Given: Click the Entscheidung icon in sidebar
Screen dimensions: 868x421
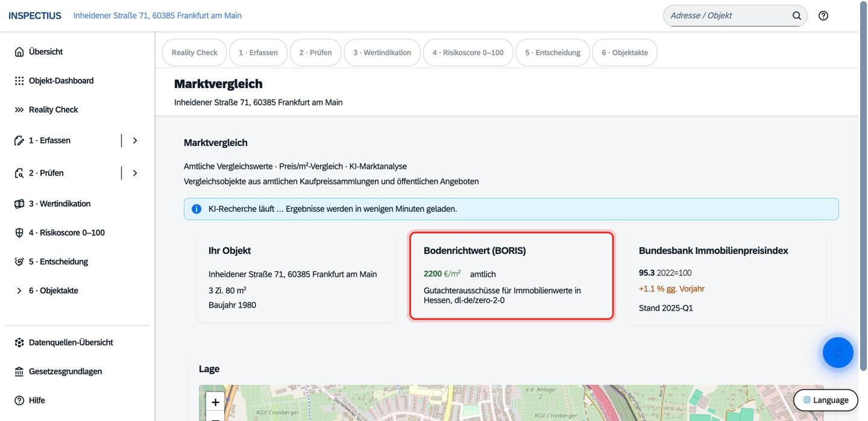Looking at the screenshot, I should pos(19,262).
